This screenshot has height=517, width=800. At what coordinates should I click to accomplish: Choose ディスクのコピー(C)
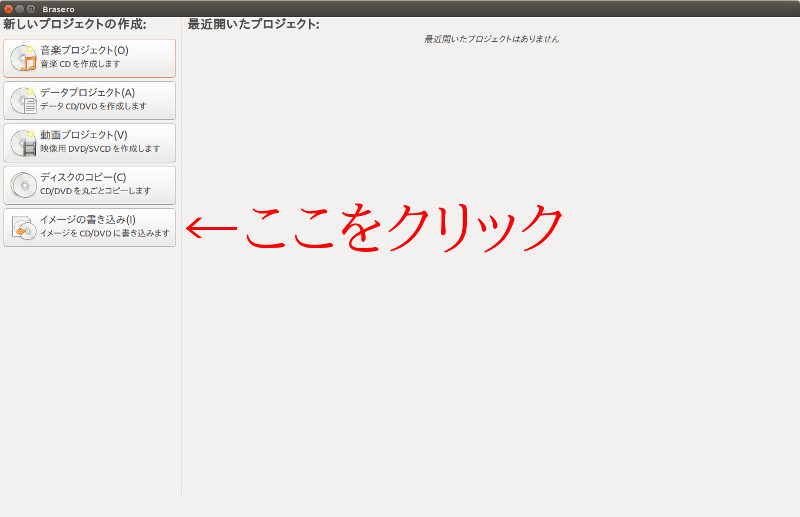[x=90, y=185]
